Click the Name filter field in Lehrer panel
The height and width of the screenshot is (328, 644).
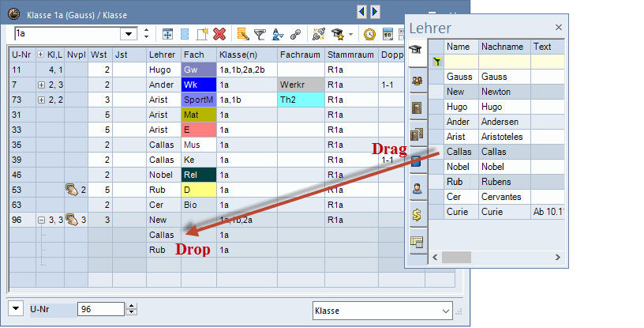pos(461,62)
